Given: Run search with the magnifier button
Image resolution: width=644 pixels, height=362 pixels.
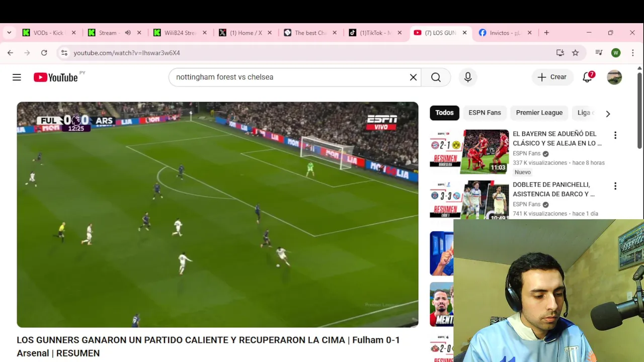Looking at the screenshot, I should click(436, 77).
